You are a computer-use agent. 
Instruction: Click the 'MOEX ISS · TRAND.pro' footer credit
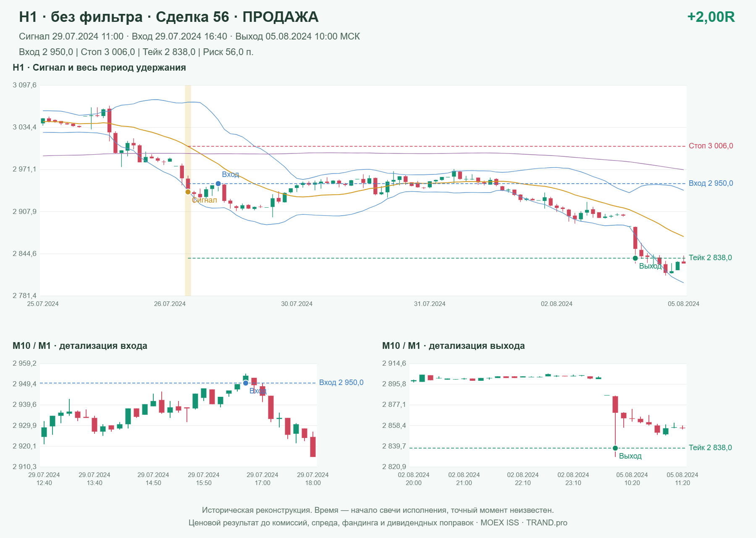coord(524,523)
